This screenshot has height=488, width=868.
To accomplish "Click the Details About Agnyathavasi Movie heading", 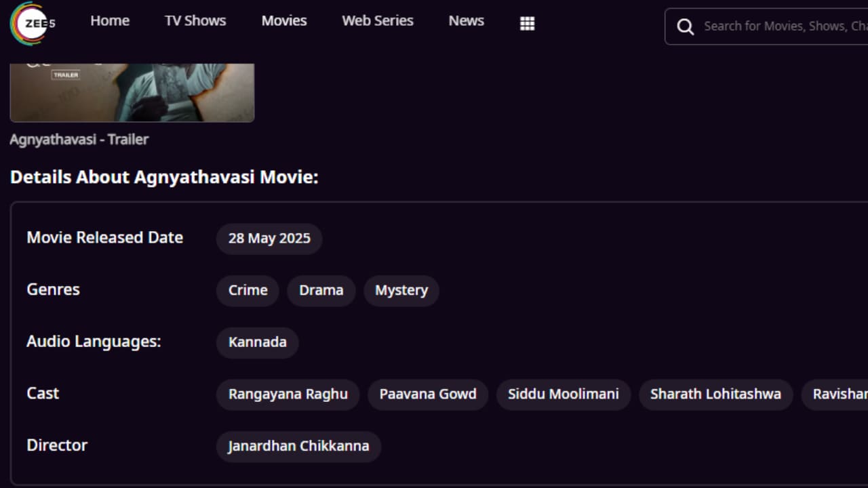I will point(164,178).
